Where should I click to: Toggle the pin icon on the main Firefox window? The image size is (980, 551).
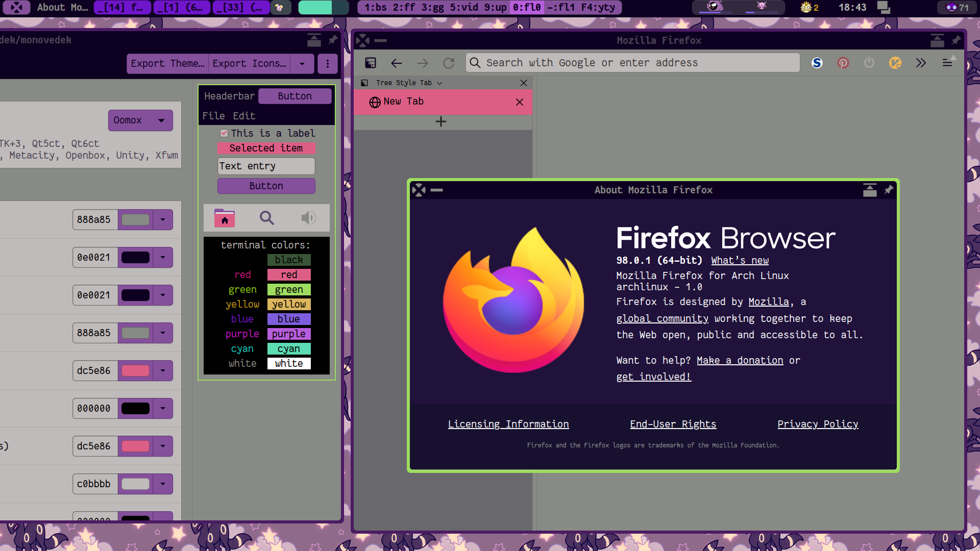(x=957, y=40)
